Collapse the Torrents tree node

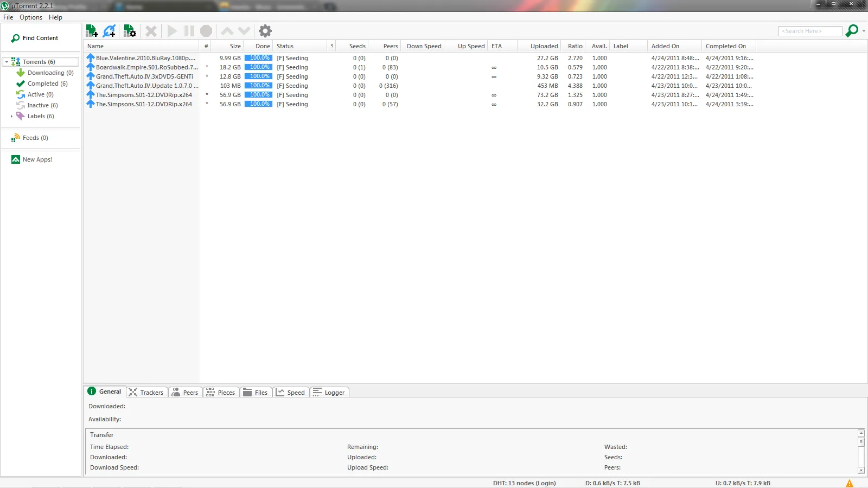7,62
